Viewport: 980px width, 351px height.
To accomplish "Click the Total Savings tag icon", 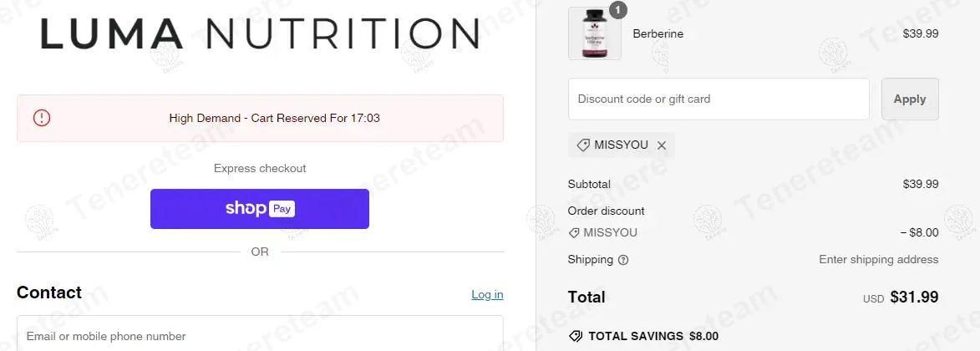I will click(x=575, y=336).
